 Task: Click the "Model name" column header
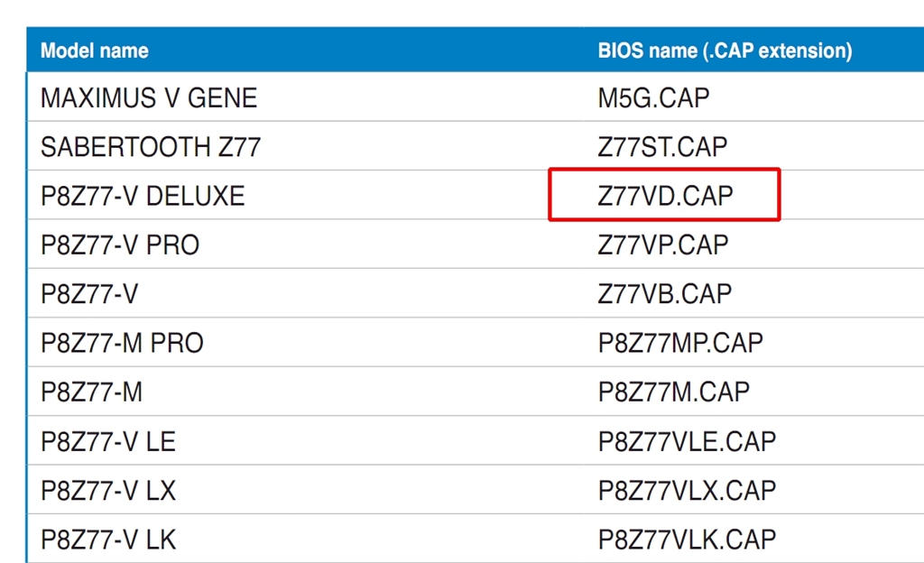click(x=95, y=51)
